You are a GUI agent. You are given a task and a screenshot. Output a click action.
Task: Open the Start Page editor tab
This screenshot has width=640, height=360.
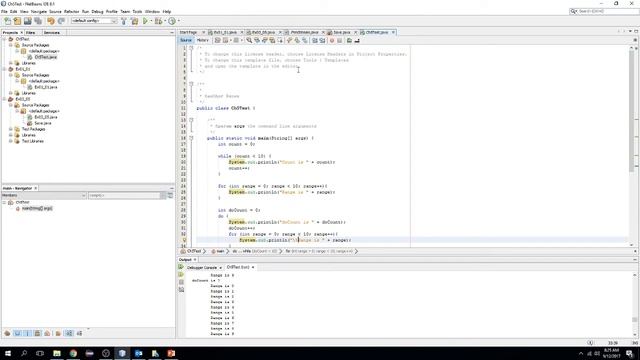click(x=189, y=32)
